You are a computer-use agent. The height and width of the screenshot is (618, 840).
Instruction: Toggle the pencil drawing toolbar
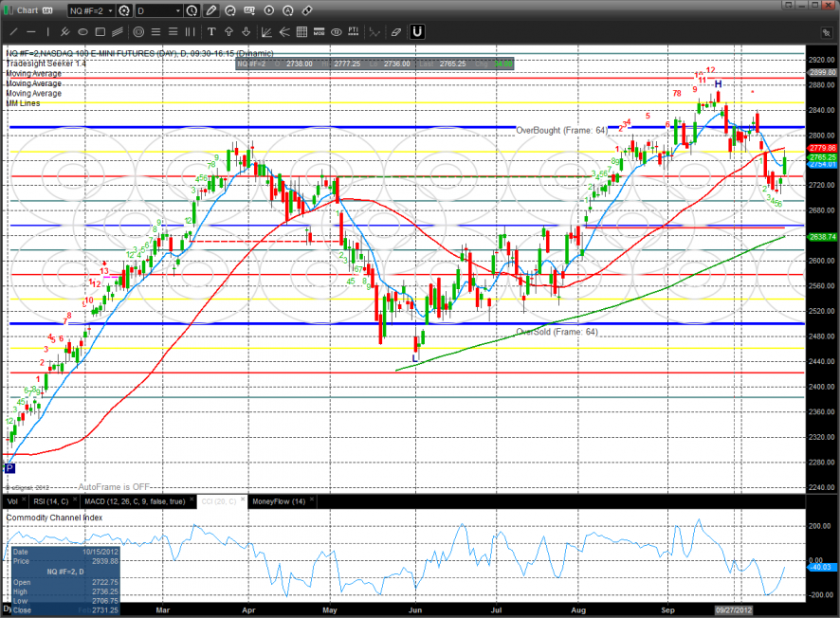click(211, 10)
